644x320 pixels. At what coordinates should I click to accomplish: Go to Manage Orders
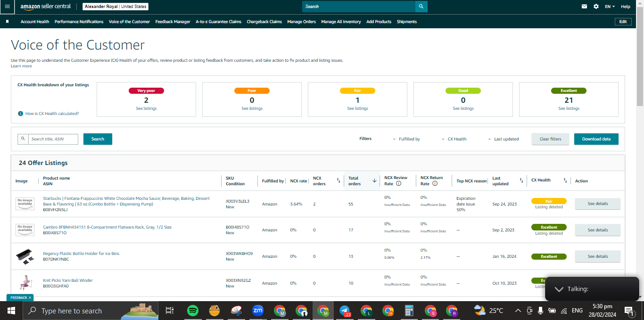tap(301, 22)
